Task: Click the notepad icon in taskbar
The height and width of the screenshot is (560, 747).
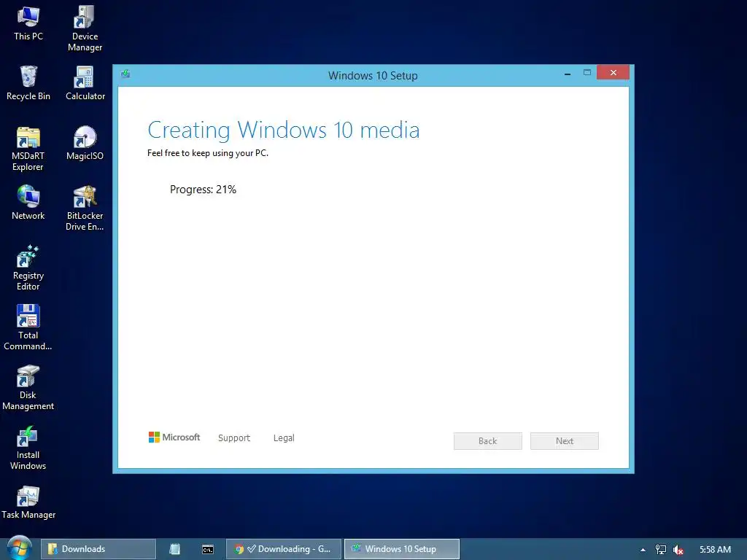Action: 175,549
